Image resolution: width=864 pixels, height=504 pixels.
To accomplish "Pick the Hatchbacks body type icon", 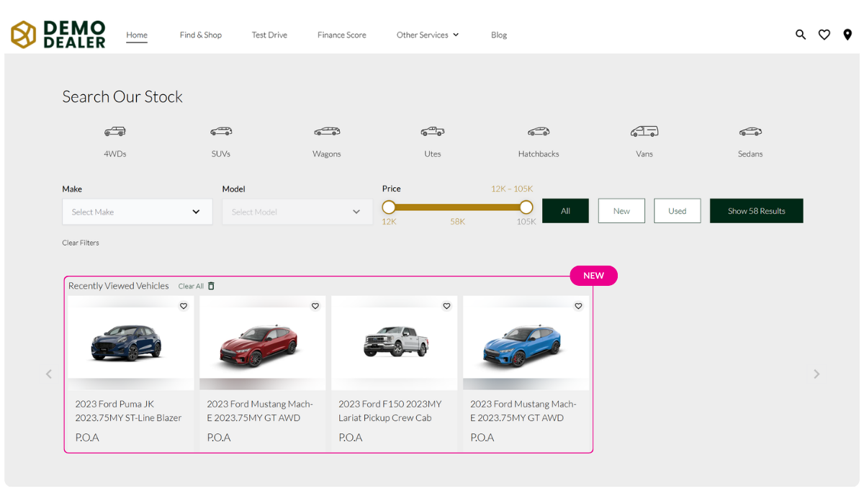I will pos(538,132).
